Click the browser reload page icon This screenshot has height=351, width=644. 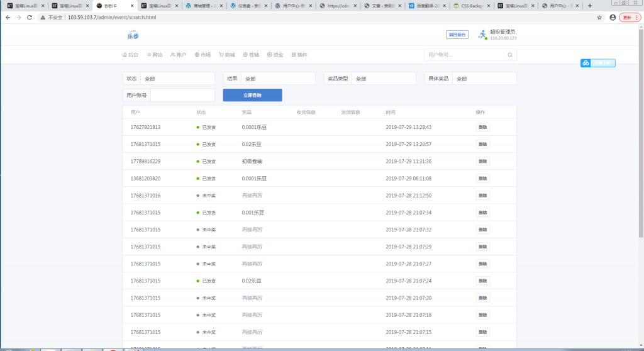tap(30, 18)
